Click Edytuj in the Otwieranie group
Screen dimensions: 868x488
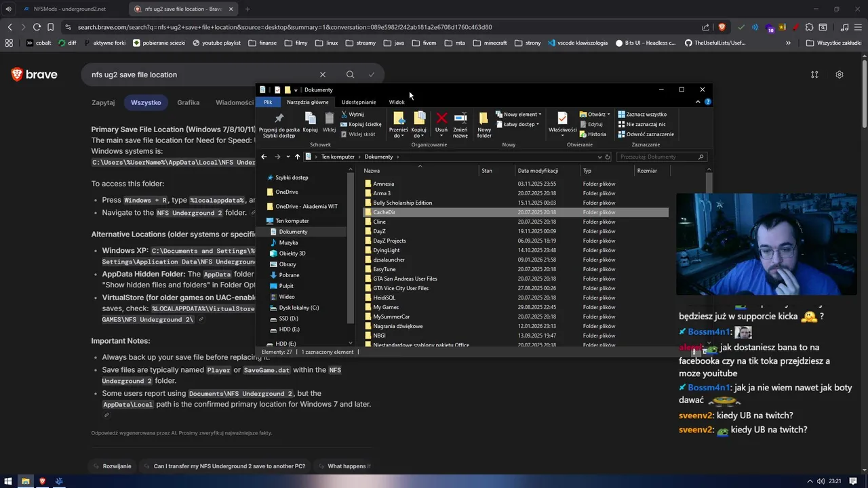(591, 124)
